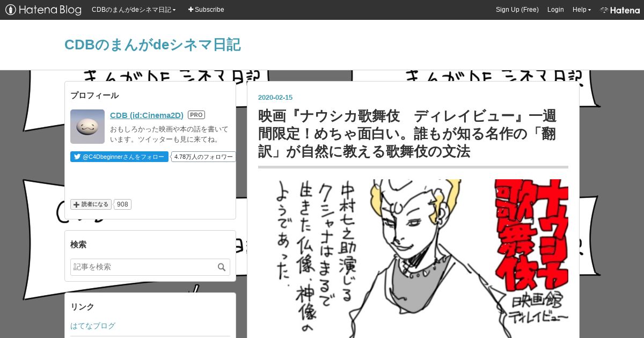
Task: Open the CDB (id:Cinema2D) profile link
Action: (147, 115)
